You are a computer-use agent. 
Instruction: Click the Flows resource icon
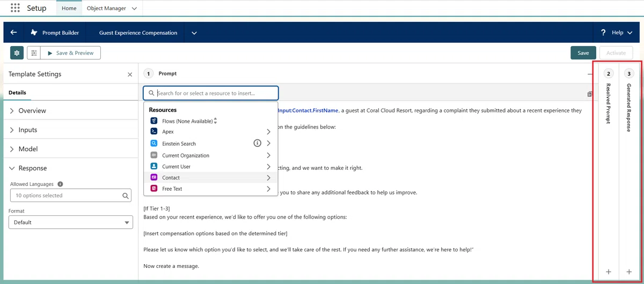click(x=154, y=121)
